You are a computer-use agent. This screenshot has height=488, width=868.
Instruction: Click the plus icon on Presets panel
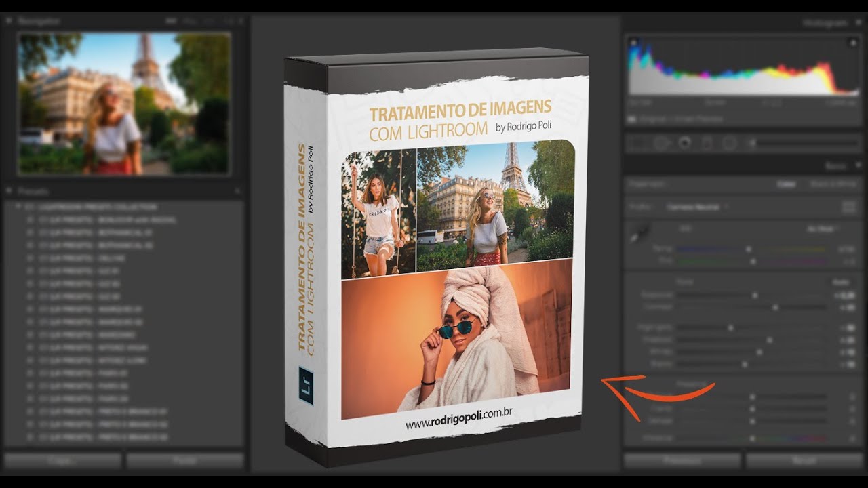237,192
